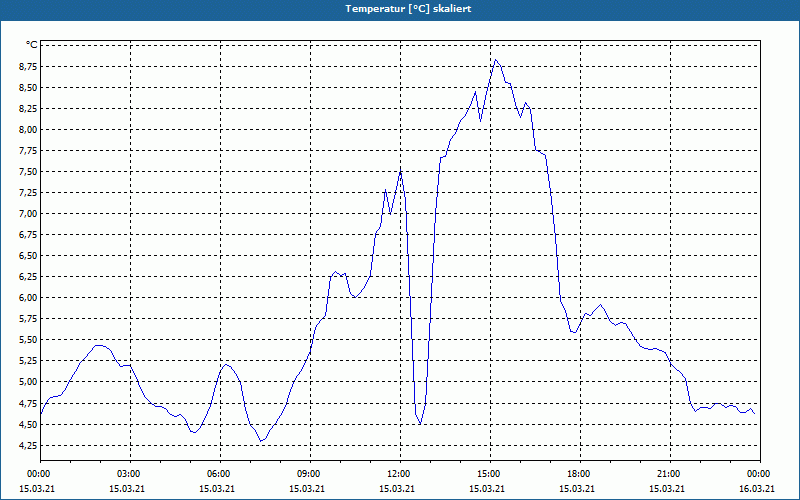The image size is (800, 500).
Task: Click the "15.03.21" date under 21:00
Action: coord(666,488)
